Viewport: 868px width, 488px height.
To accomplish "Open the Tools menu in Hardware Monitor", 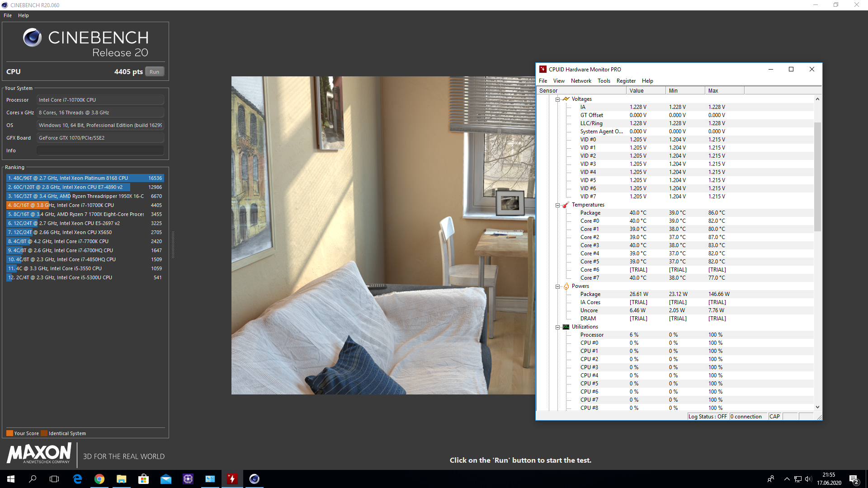I will [604, 81].
